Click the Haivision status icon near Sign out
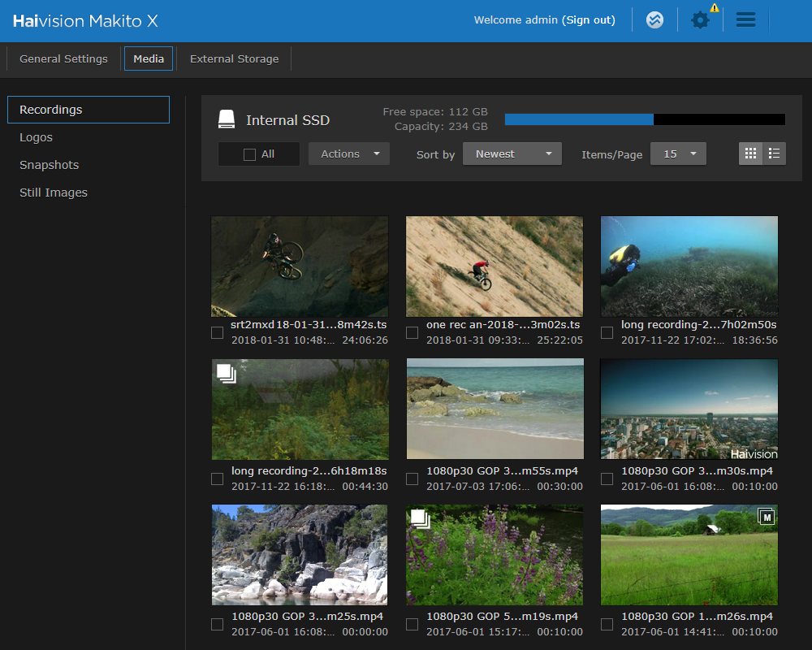812x650 pixels. pyautogui.click(x=655, y=20)
